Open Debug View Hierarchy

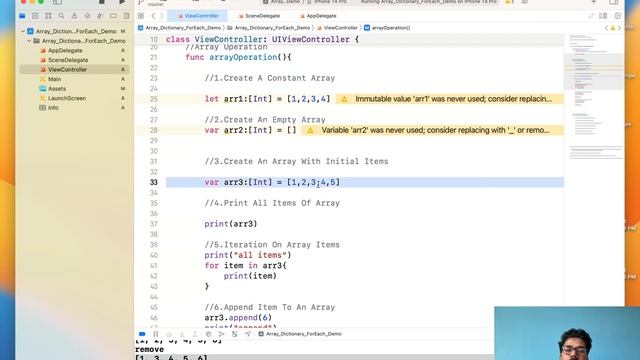click(x=209, y=334)
